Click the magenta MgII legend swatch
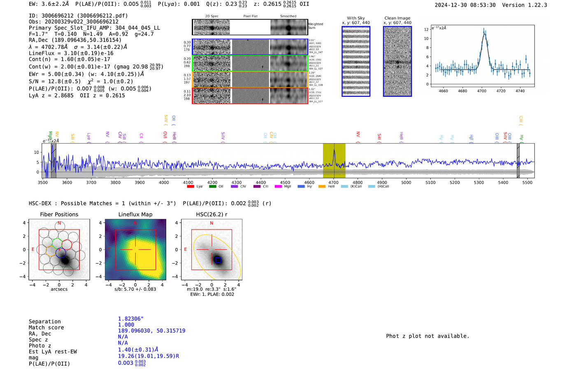The height and width of the screenshot is (392, 576). tap(278, 186)
